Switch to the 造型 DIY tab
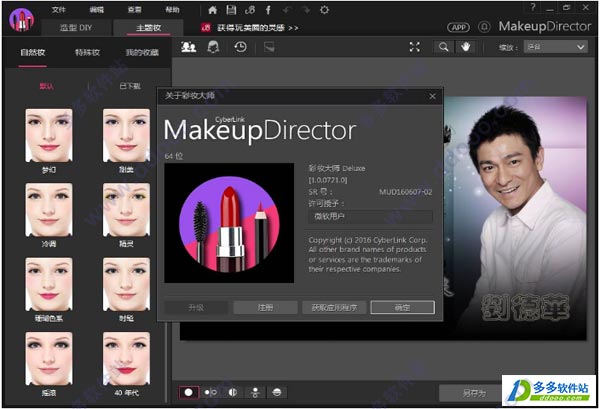This screenshot has width=600, height=409. (76, 28)
